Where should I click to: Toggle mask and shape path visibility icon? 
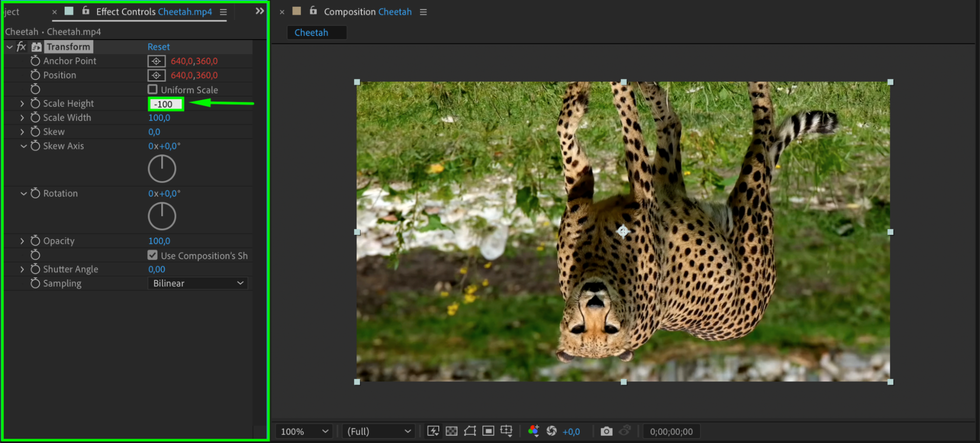[470, 431]
